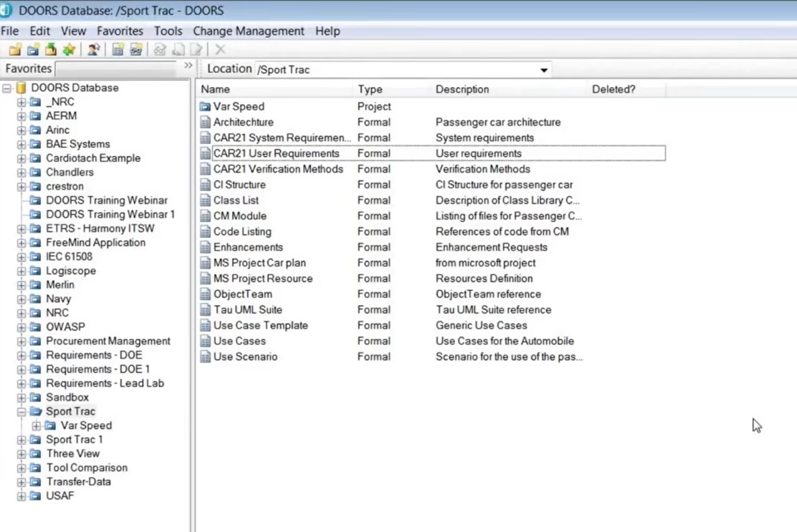Collapse the Sport Trac tree node
Image resolution: width=797 pixels, height=532 pixels.
pos(21,411)
